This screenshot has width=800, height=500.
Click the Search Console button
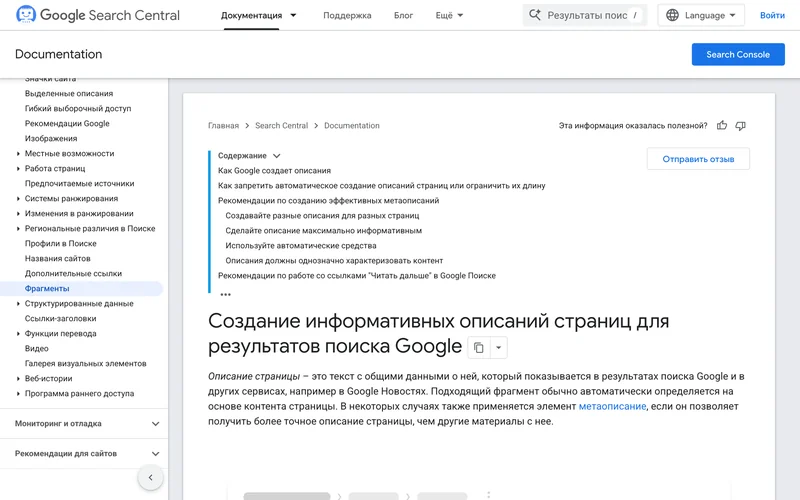coord(738,54)
